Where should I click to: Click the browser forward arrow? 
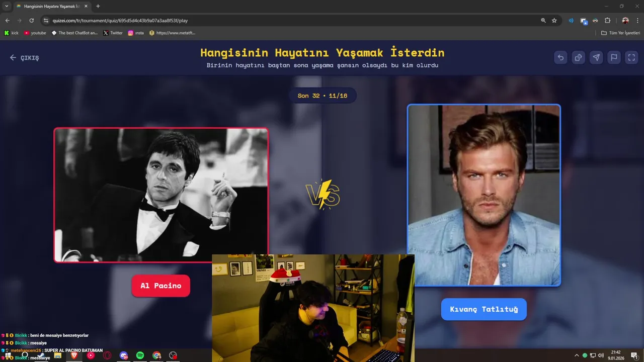click(x=19, y=21)
